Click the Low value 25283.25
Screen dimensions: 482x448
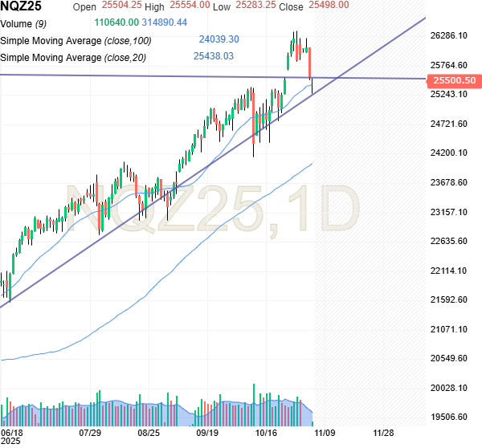(x=257, y=5)
